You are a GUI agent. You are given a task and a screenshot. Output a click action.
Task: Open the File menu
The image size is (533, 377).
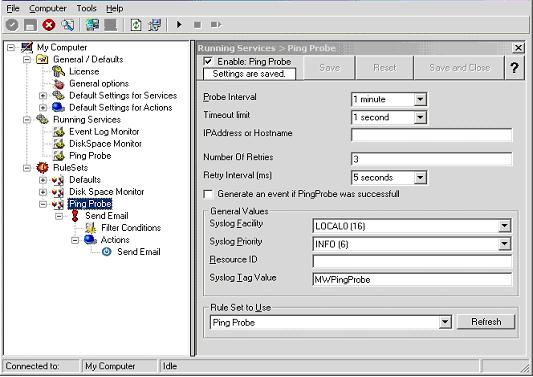pyautogui.click(x=13, y=8)
